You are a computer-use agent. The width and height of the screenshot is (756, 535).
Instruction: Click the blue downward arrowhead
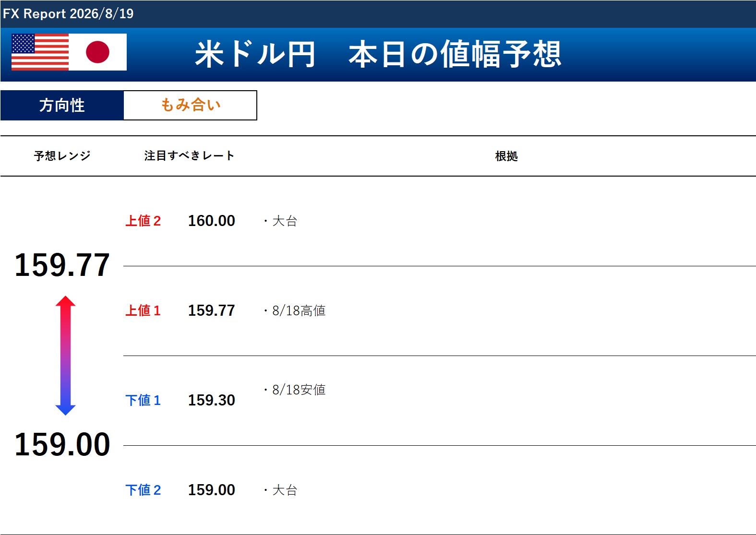(66, 410)
